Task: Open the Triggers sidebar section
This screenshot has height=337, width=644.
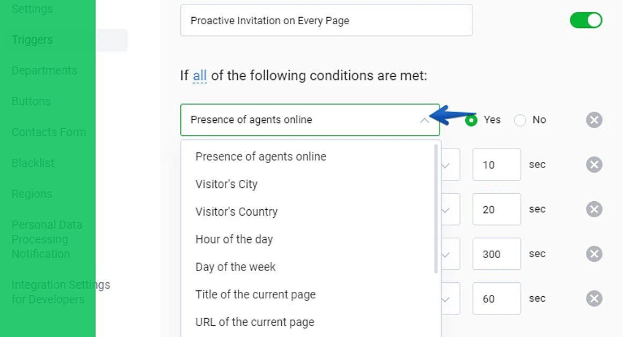Action: tap(32, 39)
